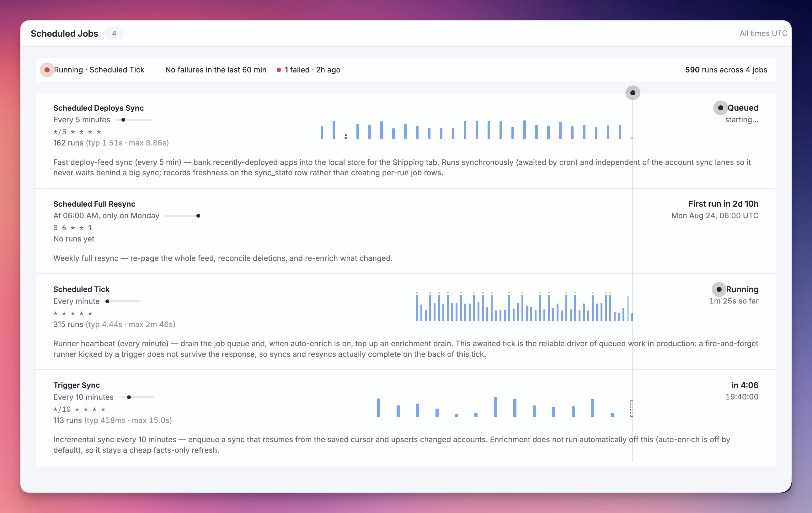
Task: Click 'Every minute' schedule text
Action: point(77,301)
